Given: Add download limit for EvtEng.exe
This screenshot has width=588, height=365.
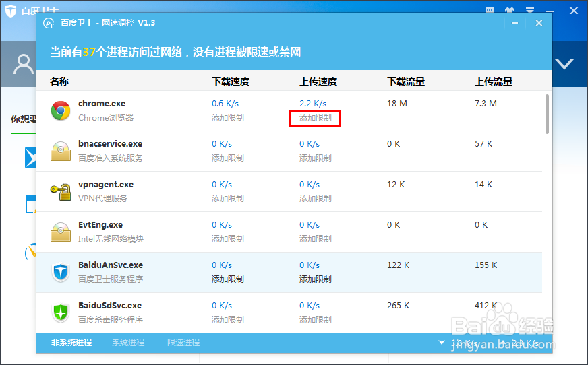Looking at the screenshot, I should pyautogui.click(x=228, y=239).
